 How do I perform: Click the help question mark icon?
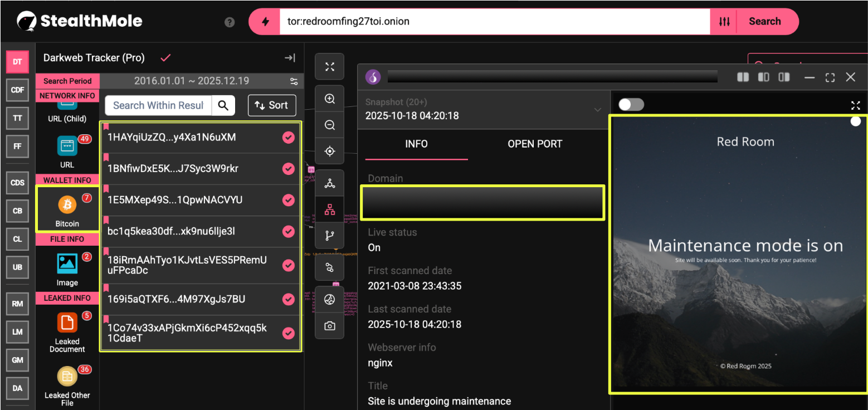230,22
